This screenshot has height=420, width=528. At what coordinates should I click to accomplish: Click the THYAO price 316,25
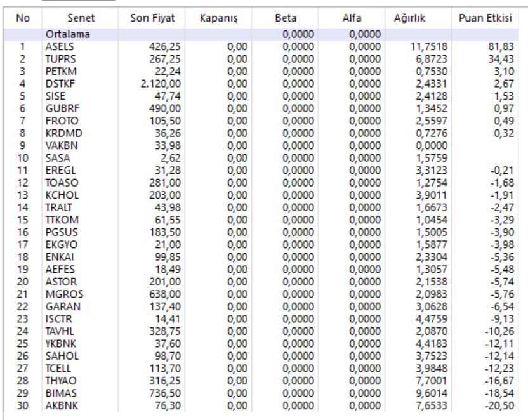[x=164, y=381]
